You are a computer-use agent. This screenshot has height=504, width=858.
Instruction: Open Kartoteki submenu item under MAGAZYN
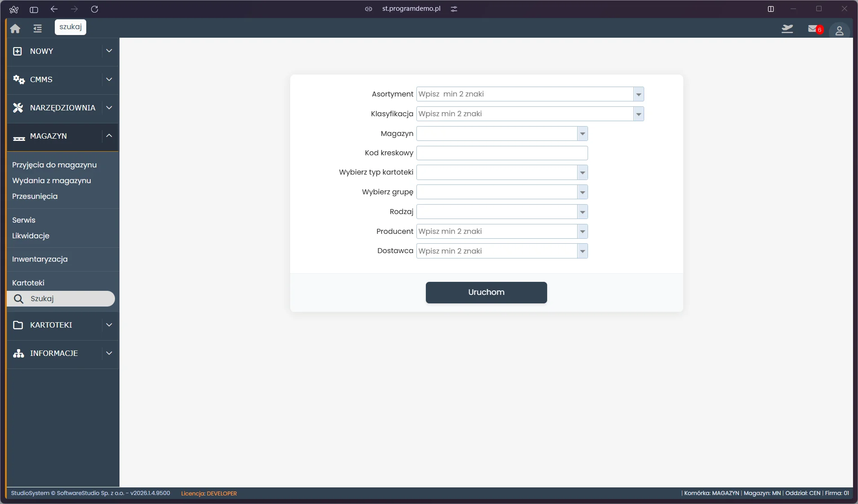click(28, 283)
